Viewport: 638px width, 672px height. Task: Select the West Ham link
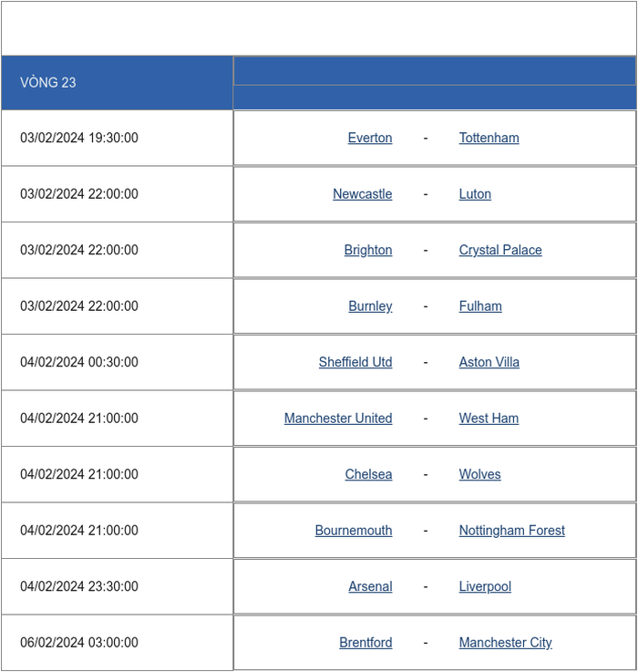[489, 419]
